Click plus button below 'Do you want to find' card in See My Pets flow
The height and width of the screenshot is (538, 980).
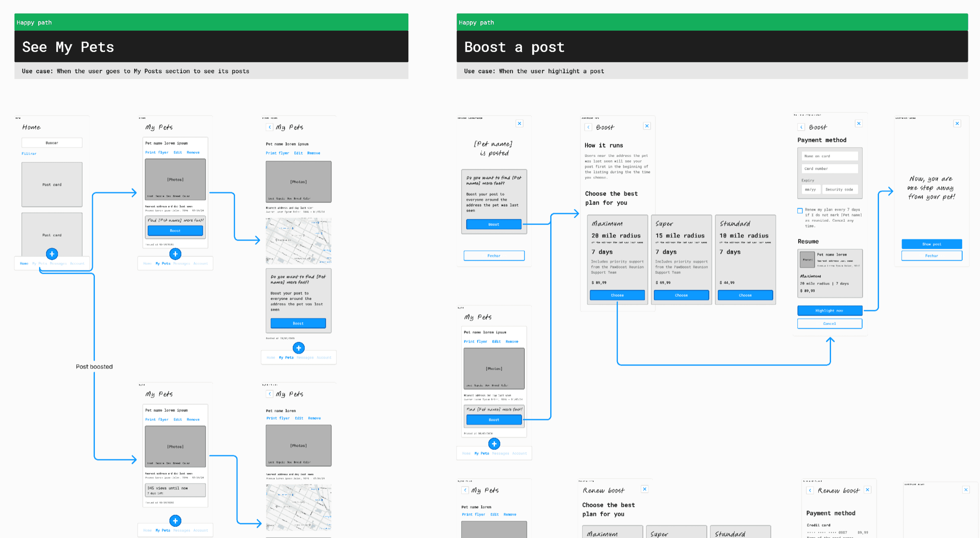(299, 348)
